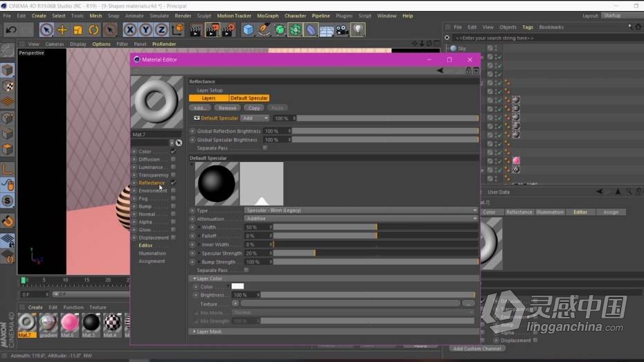644x362 pixels.
Task: Open the Simulate menu
Action: (x=159, y=16)
